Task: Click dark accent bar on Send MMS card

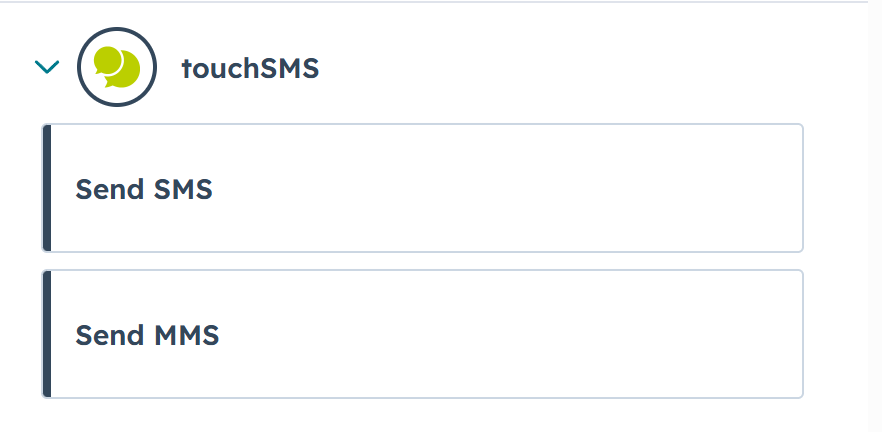Action: click(47, 334)
